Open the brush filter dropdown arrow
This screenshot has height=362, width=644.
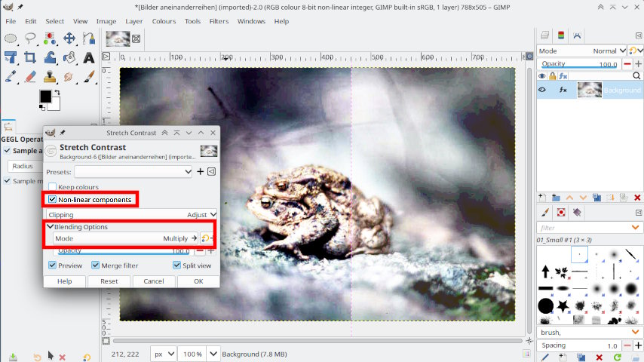point(636,228)
